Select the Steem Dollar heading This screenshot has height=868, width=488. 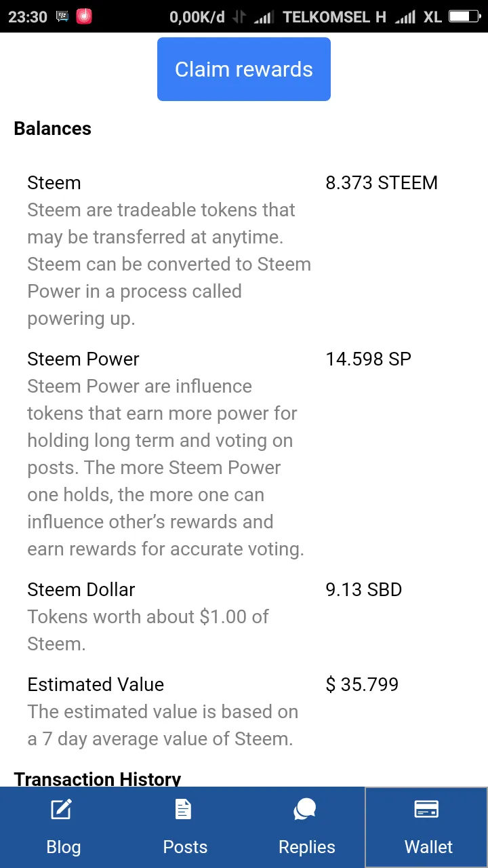[x=81, y=590]
